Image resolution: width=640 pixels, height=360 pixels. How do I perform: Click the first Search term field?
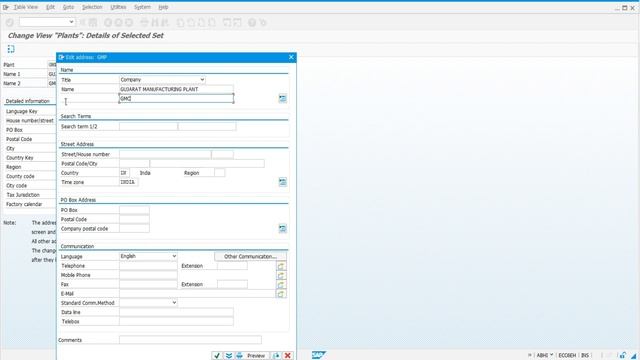[x=148, y=127]
